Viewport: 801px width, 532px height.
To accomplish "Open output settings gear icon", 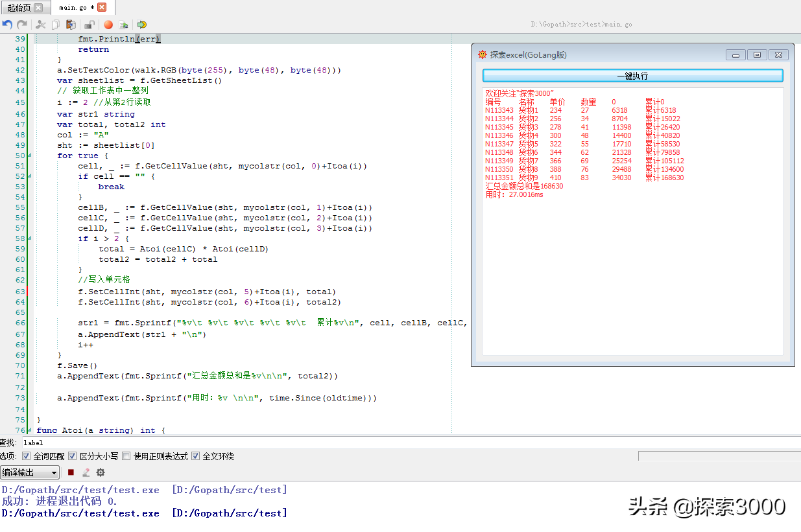I will point(101,472).
